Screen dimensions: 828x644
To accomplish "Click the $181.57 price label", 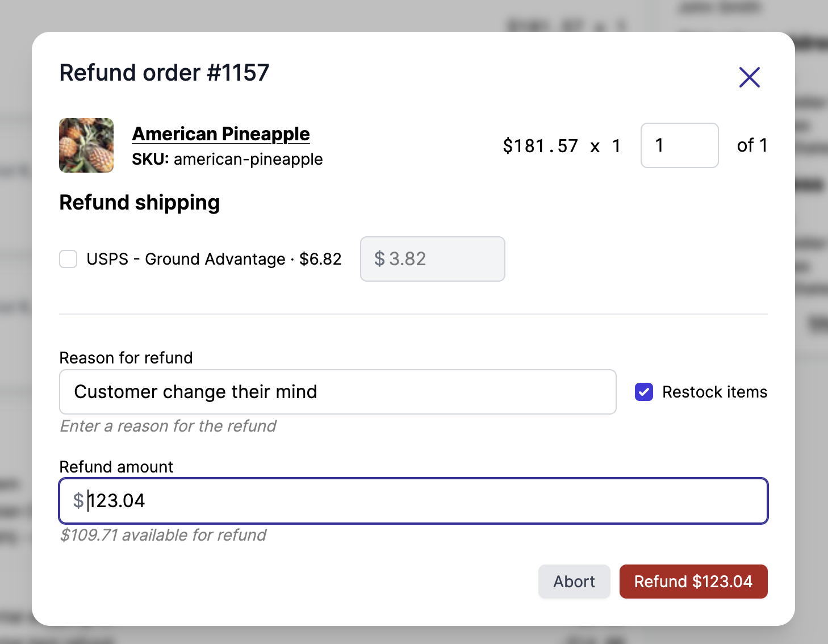I will pyautogui.click(x=540, y=145).
